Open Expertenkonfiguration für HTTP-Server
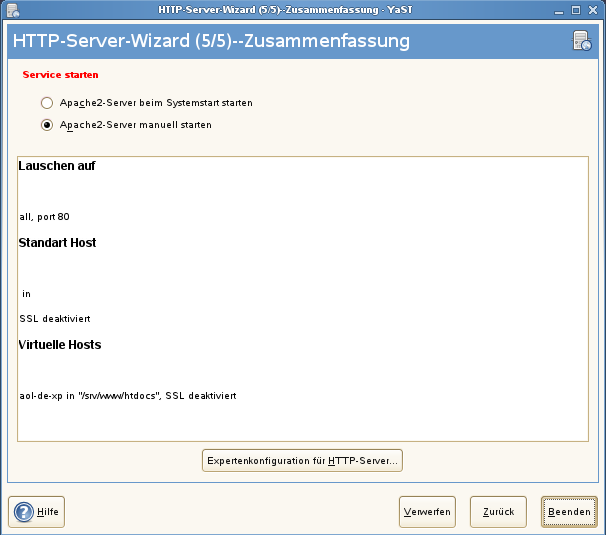Image resolution: width=606 pixels, height=535 pixels. [x=302, y=460]
